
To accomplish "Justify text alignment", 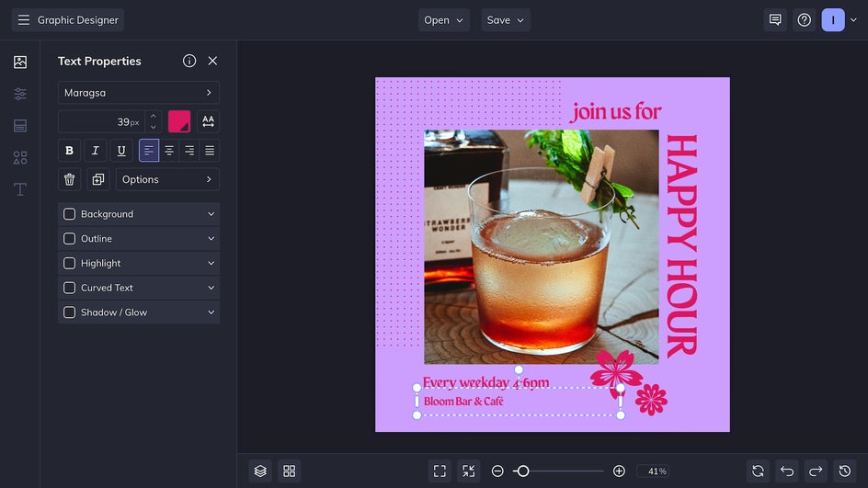I will point(210,151).
